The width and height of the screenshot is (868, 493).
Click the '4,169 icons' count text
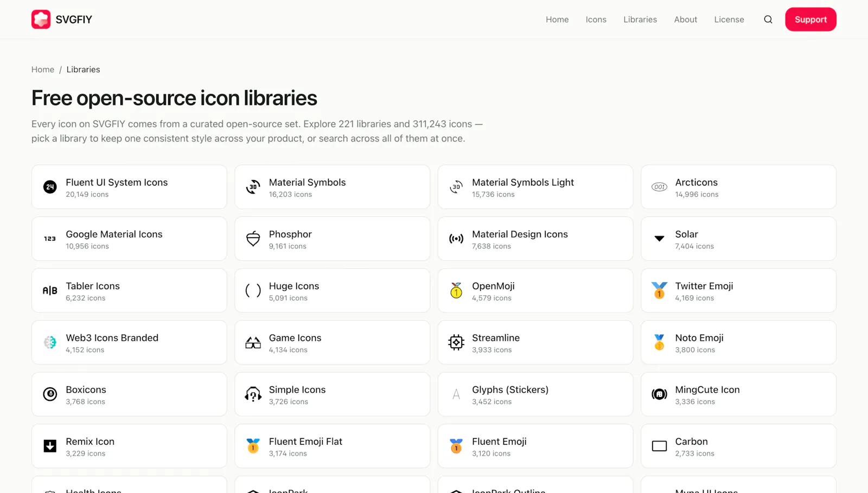(694, 298)
